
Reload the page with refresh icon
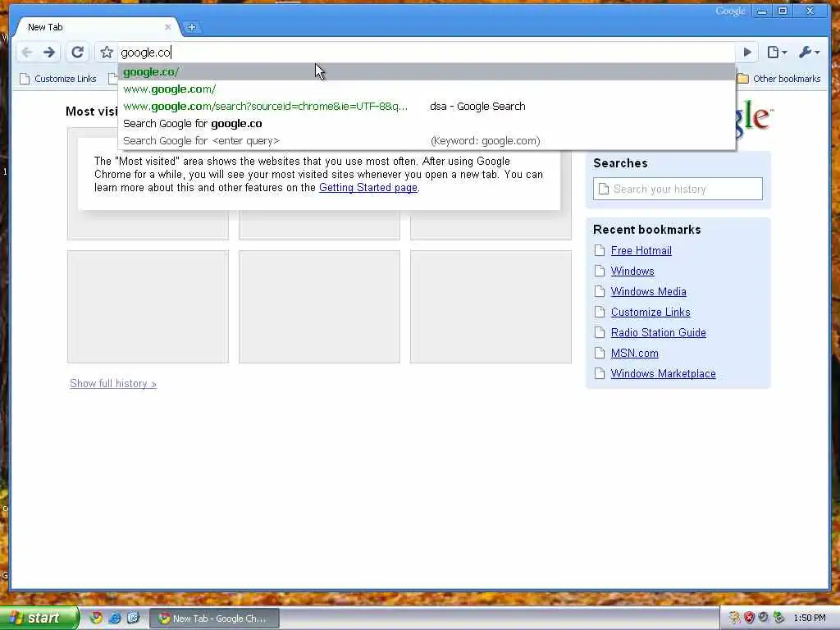click(x=78, y=52)
